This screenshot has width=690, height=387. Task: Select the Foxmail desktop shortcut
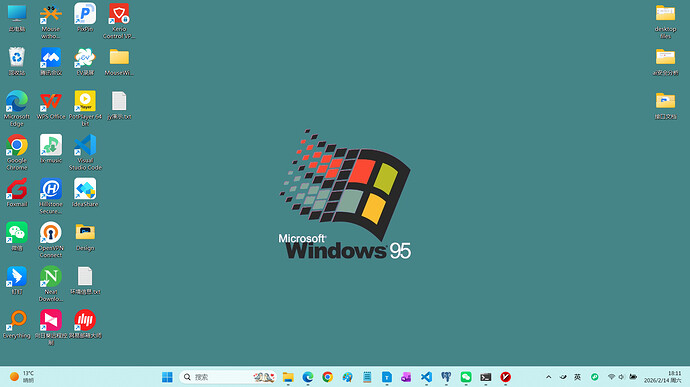click(17, 192)
